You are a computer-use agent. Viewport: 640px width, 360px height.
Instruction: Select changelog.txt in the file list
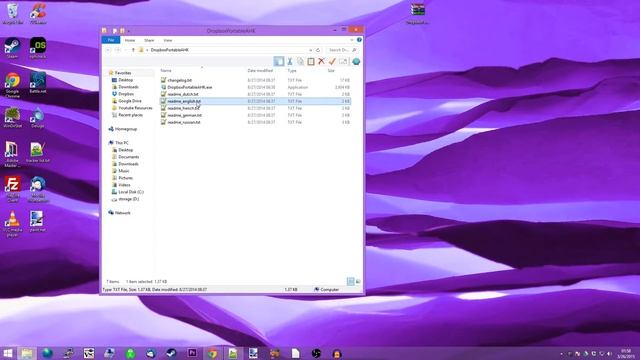(x=180, y=80)
